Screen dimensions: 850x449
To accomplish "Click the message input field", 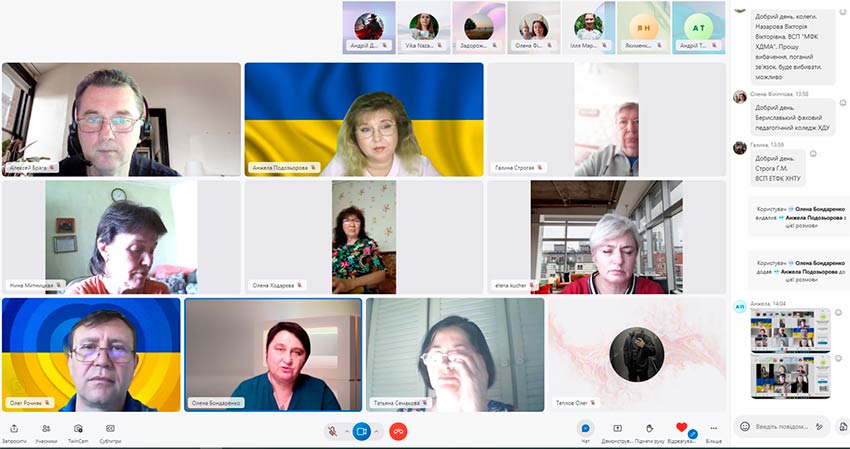I will pyautogui.click(x=780, y=426).
